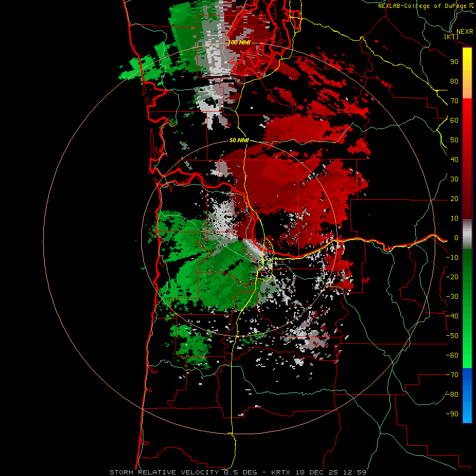Click the 60 value on velocity scale
The width and height of the screenshot is (476, 476).
tap(454, 121)
